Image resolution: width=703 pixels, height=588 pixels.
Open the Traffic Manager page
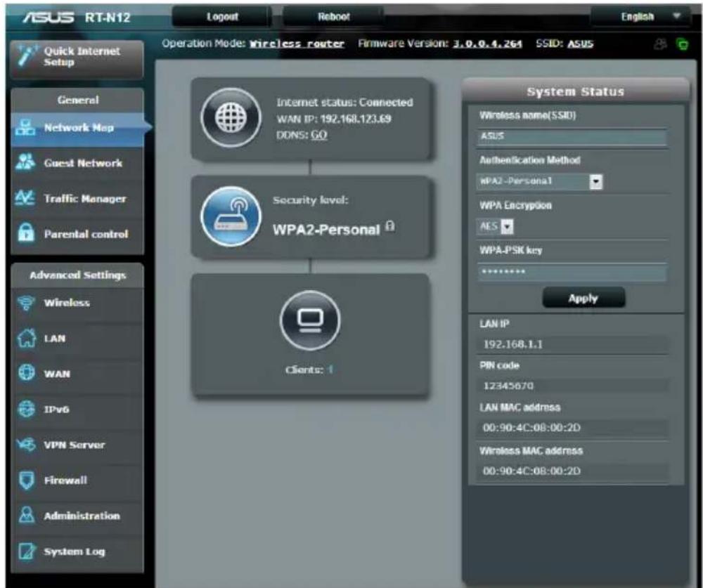(x=77, y=198)
